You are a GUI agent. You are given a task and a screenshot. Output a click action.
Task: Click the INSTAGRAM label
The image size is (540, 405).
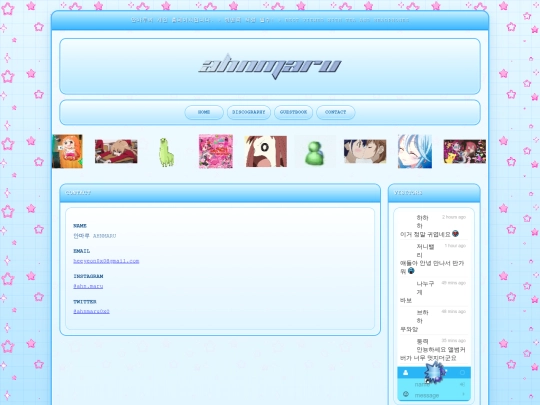tap(88, 276)
